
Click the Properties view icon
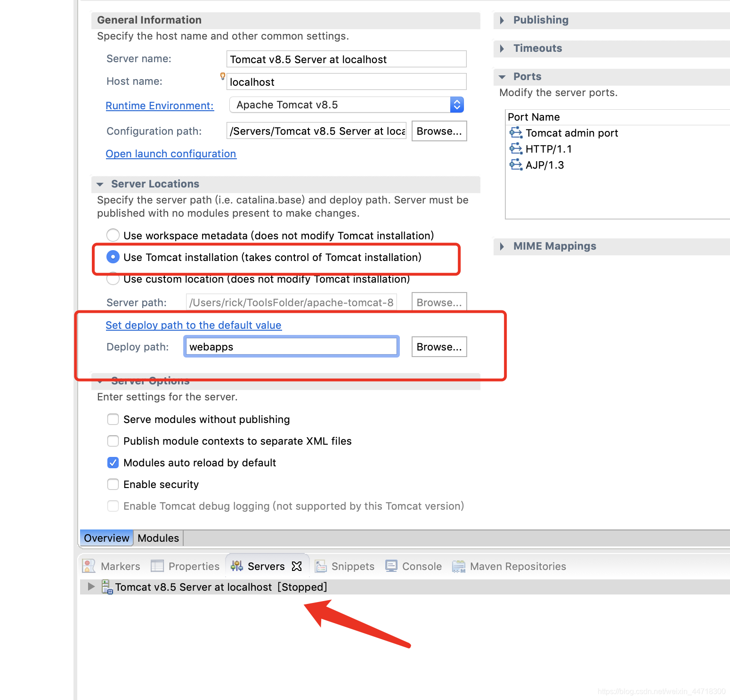pyautogui.click(x=157, y=566)
